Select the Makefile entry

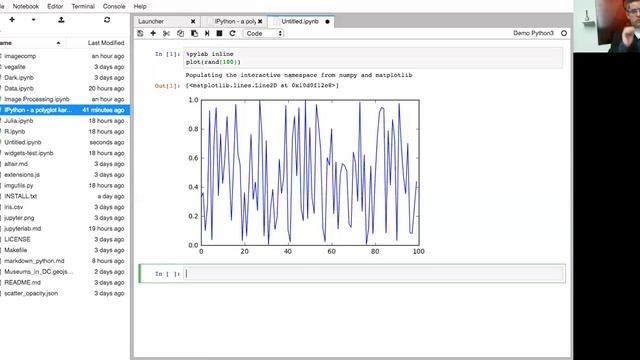[x=65, y=250]
